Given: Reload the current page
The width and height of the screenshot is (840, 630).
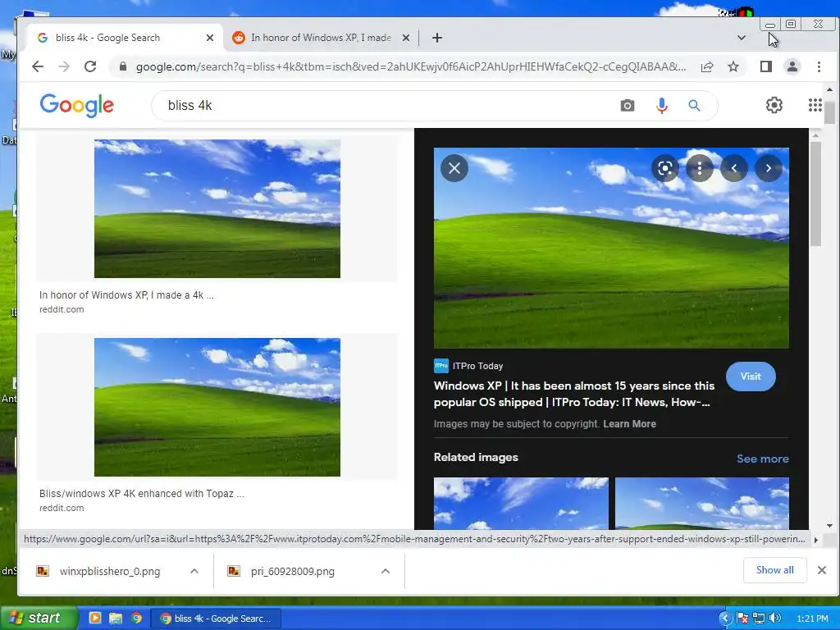Looking at the screenshot, I should click(90, 66).
